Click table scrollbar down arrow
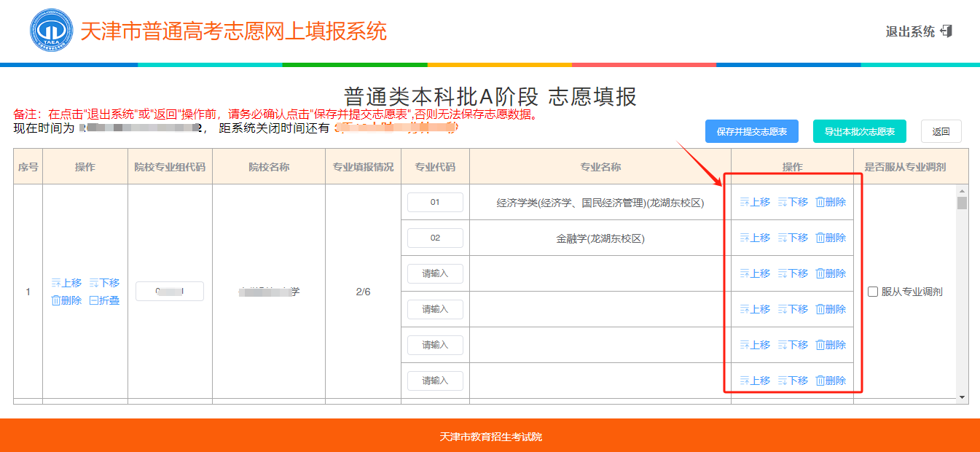This screenshot has width=980, height=452. pyautogui.click(x=962, y=397)
